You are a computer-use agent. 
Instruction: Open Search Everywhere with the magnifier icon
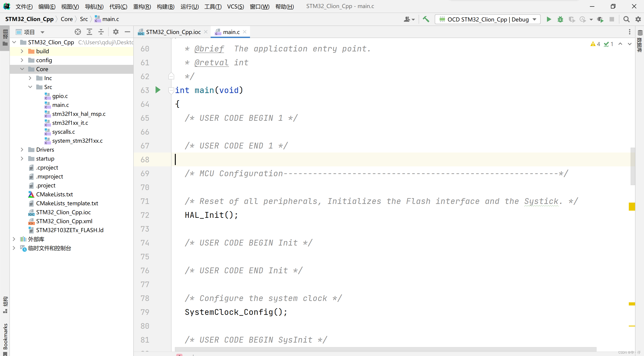pos(627,19)
